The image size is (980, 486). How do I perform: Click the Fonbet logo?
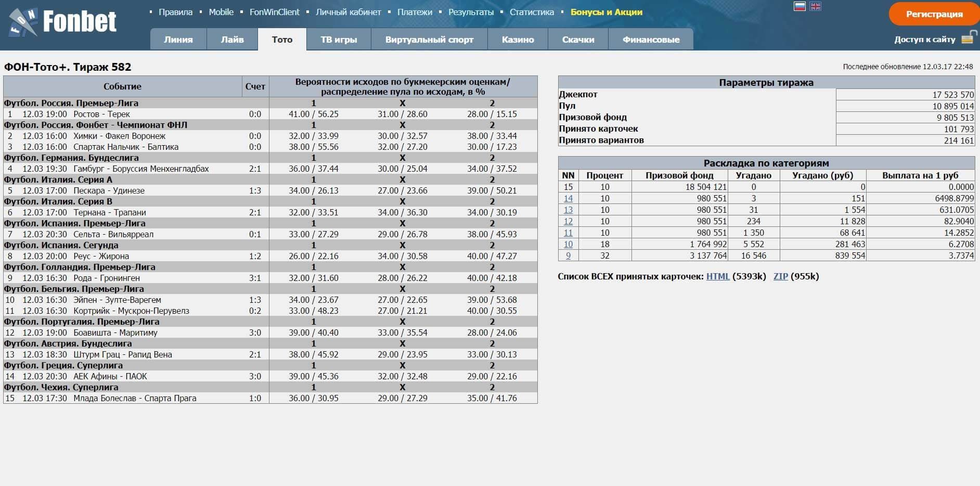62,23
